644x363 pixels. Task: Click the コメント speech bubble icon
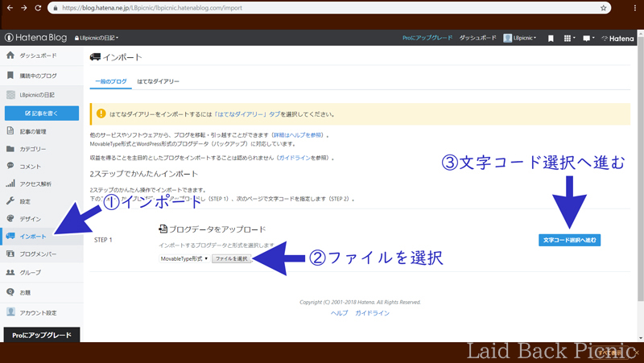[10, 166]
